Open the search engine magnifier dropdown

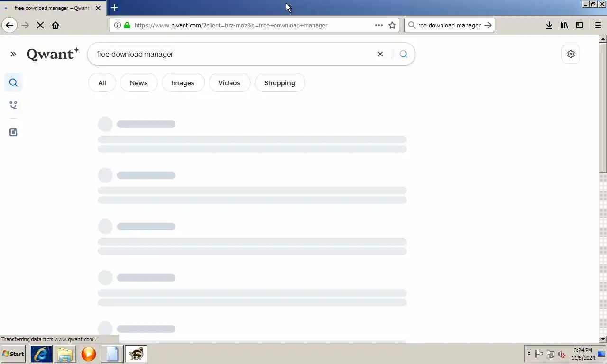click(x=412, y=25)
